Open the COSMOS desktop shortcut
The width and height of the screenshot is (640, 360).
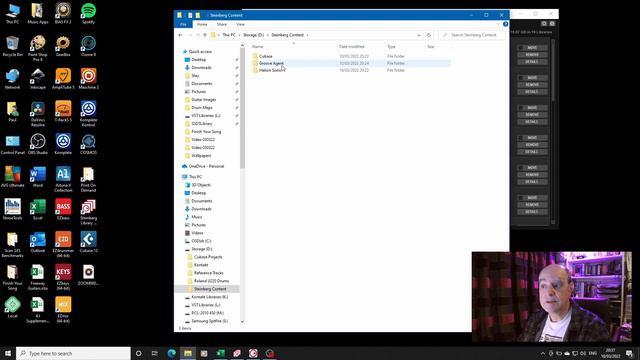point(88,144)
